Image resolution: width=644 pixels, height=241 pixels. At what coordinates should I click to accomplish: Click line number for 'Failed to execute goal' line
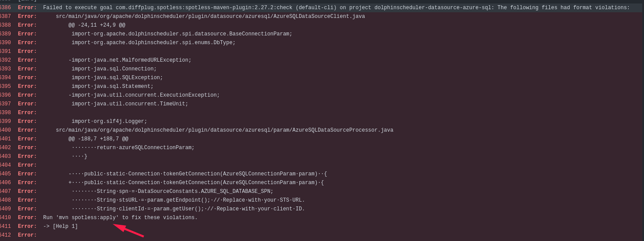(x=5, y=8)
